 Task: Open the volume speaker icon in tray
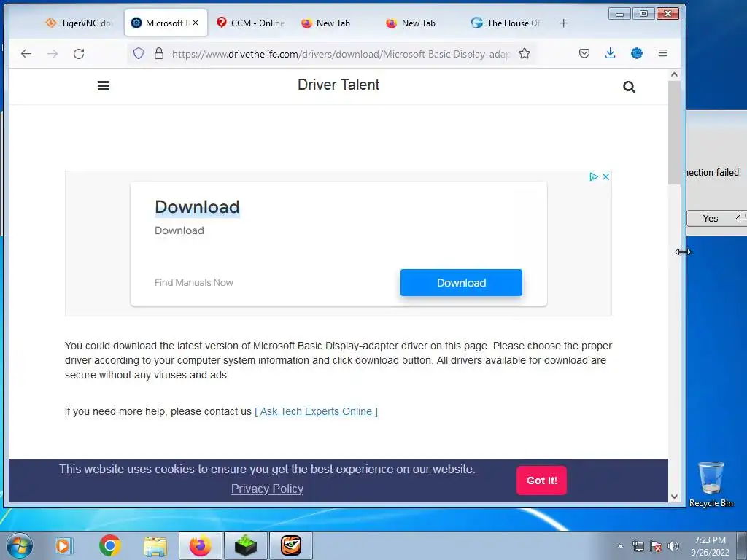pos(673,546)
